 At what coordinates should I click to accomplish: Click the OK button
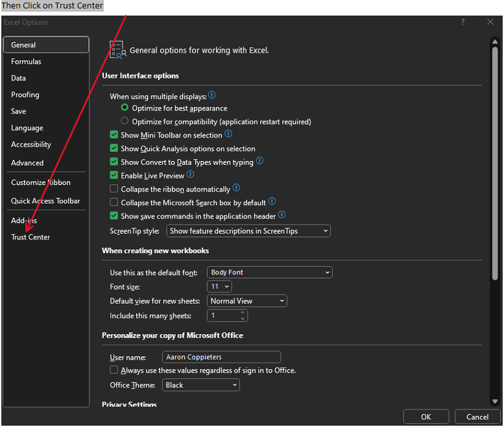click(x=426, y=417)
